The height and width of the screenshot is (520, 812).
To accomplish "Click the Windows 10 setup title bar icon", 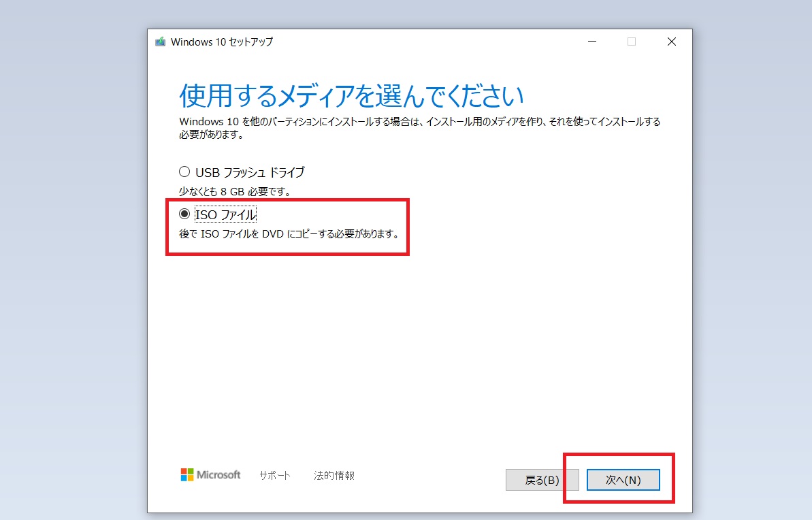I will pyautogui.click(x=161, y=42).
